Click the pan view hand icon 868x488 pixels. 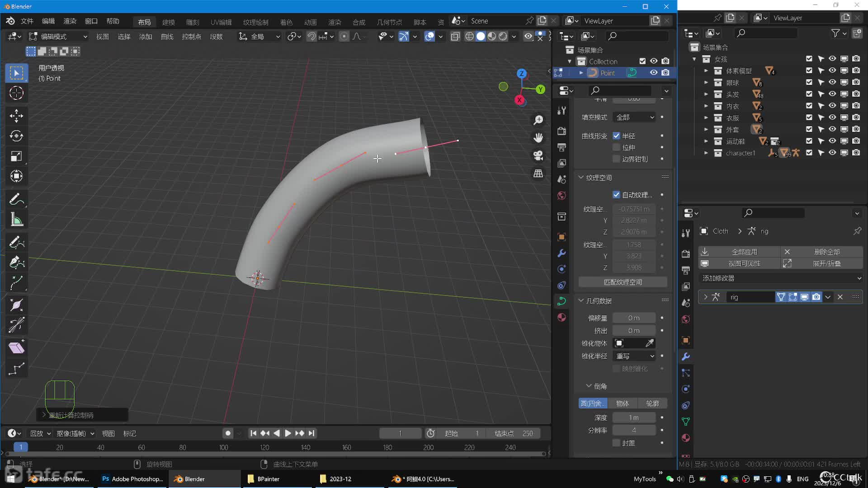pyautogui.click(x=538, y=138)
